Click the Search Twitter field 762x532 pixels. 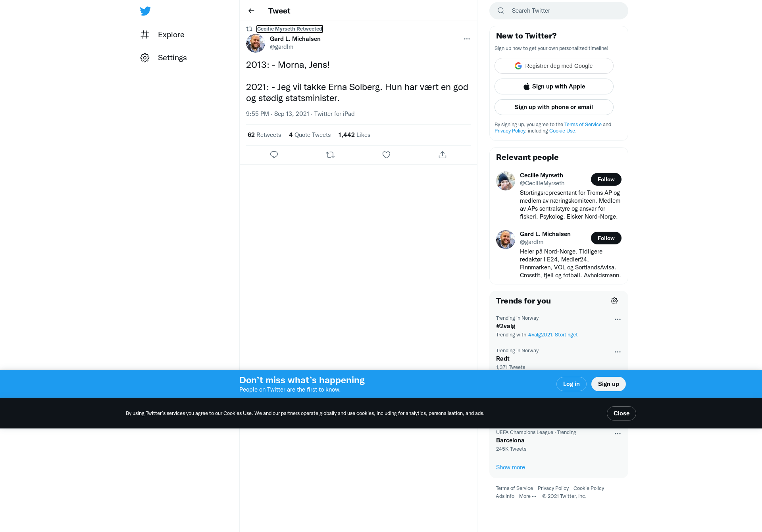point(558,11)
